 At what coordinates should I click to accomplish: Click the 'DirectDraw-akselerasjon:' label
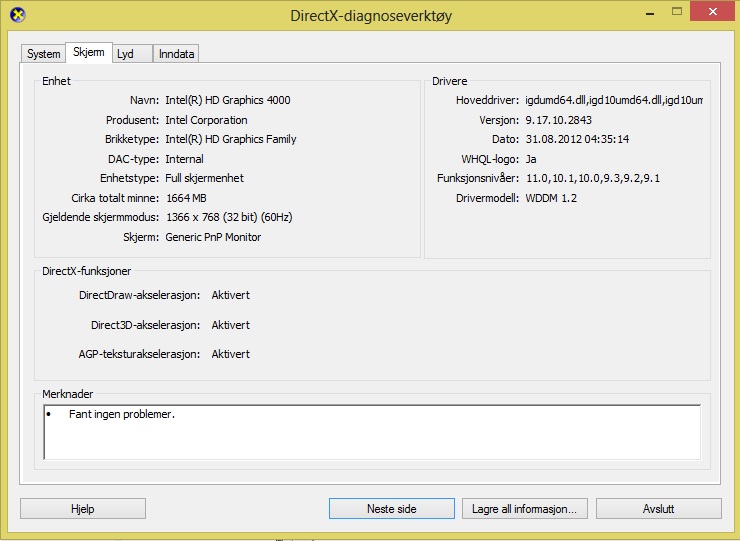[x=140, y=295]
